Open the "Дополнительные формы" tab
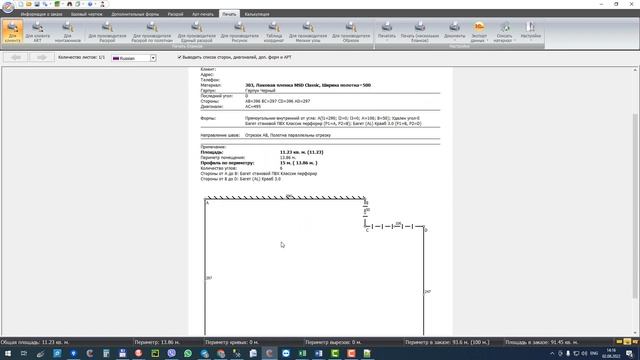The image size is (640, 360). [135, 14]
